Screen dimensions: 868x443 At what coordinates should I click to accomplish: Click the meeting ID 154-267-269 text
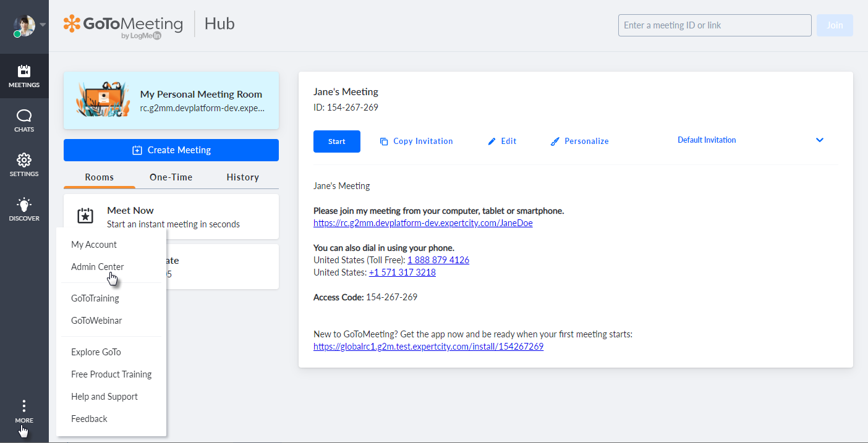(x=346, y=108)
